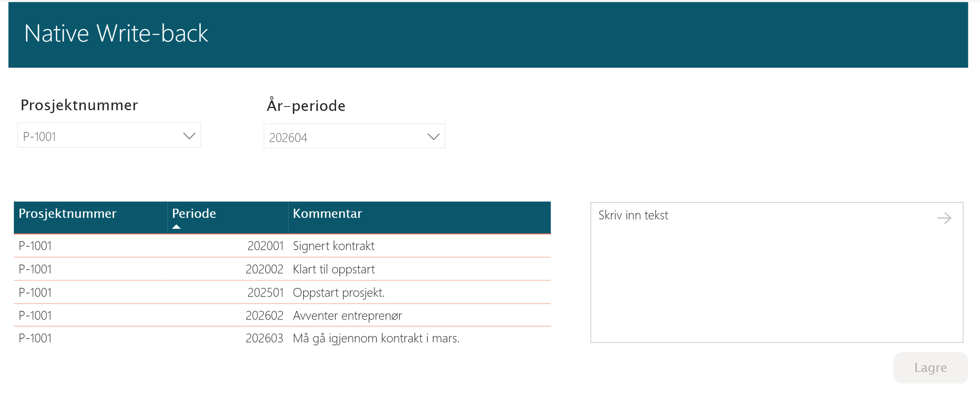Select the row for period 202603
This screenshot has height=393, width=980.
[x=268, y=338]
